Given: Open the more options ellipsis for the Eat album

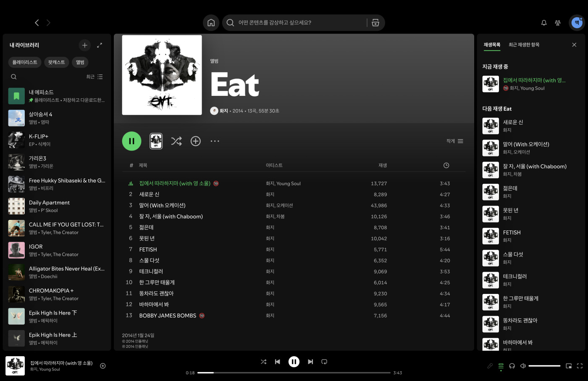Looking at the screenshot, I should pyautogui.click(x=215, y=141).
